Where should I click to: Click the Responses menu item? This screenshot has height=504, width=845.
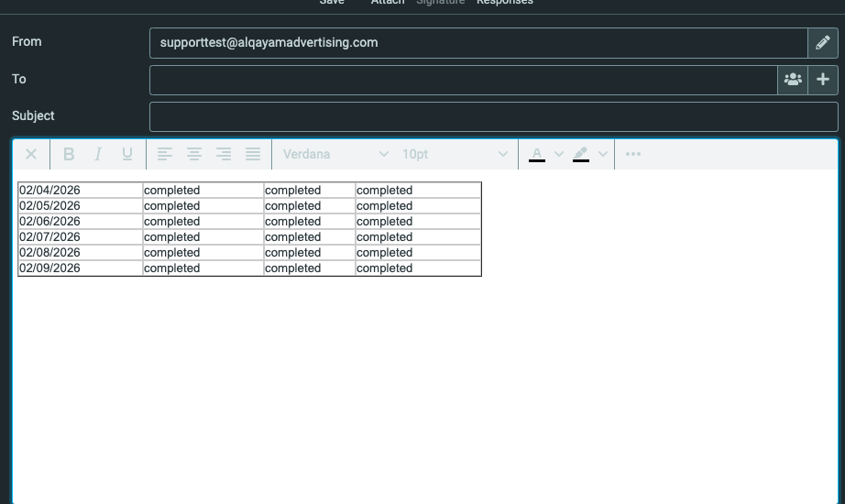click(x=504, y=3)
